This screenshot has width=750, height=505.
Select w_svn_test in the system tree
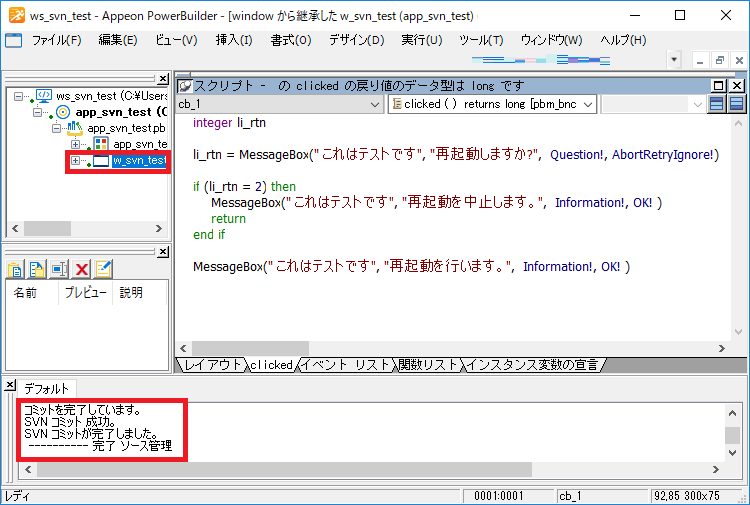point(139,161)
